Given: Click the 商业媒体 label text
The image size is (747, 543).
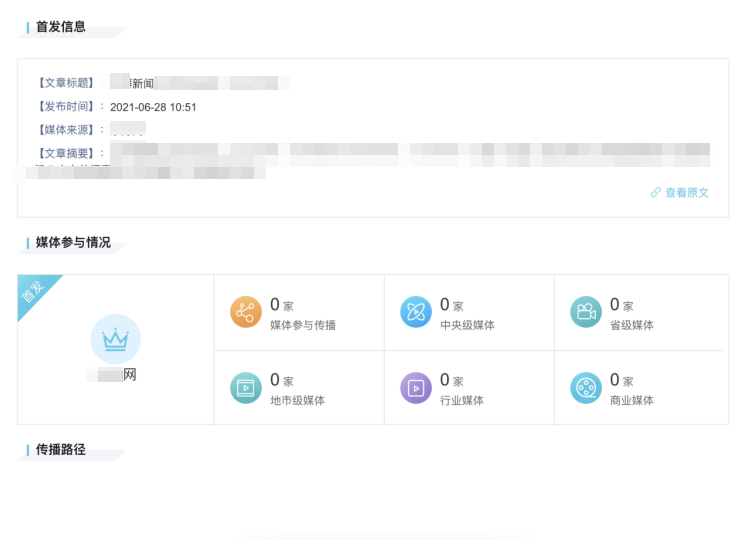Looking at the screenshot, I should [631, 400].
